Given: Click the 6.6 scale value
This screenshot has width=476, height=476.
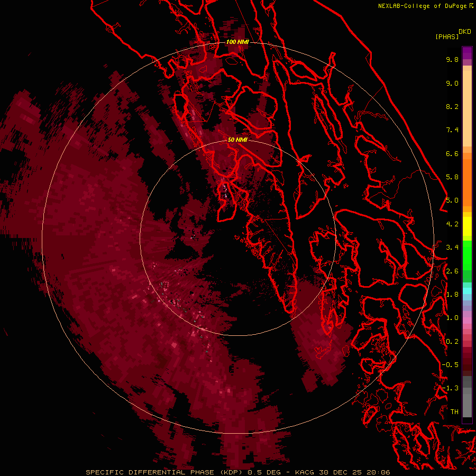Looking at the screenshot, I should [452, 153].
